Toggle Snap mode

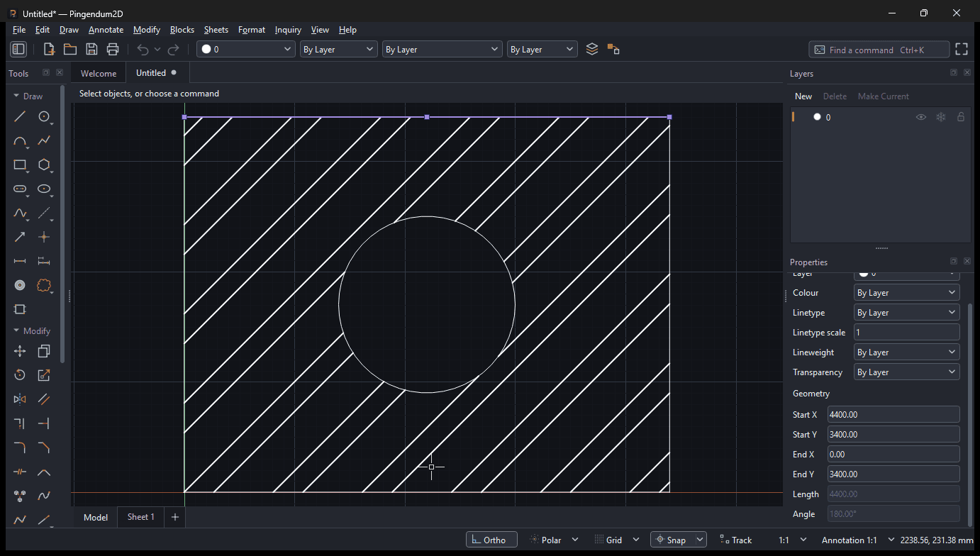(x=671, y=540)
